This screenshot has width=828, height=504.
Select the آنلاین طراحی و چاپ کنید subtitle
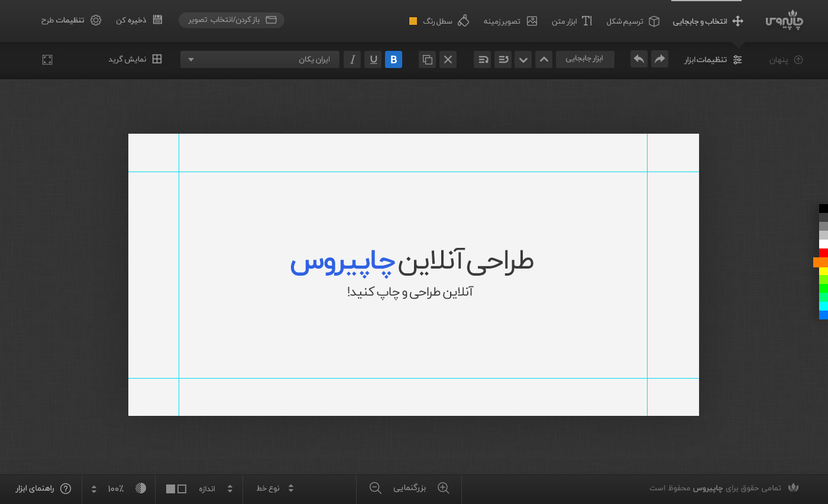click(410, 292)
